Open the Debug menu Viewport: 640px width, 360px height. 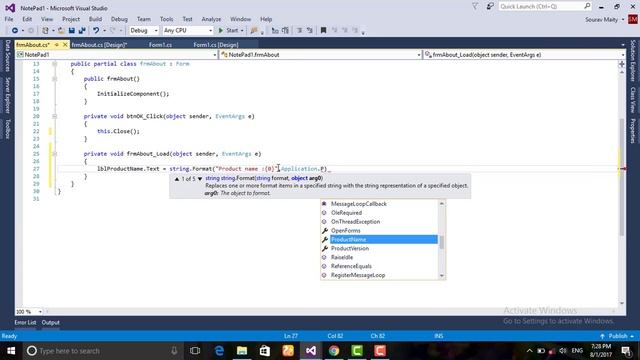pyautogui.click(x=119, y=19)
